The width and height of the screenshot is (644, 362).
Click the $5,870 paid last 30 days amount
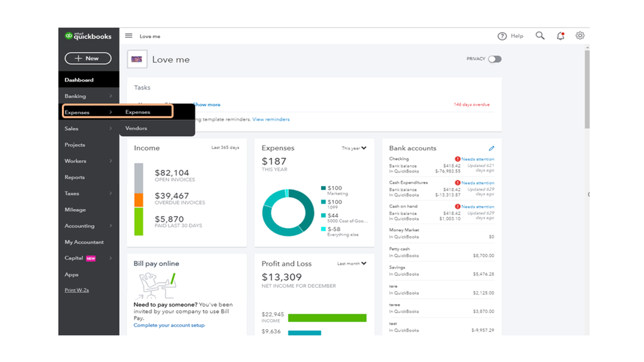click(169, 219)
